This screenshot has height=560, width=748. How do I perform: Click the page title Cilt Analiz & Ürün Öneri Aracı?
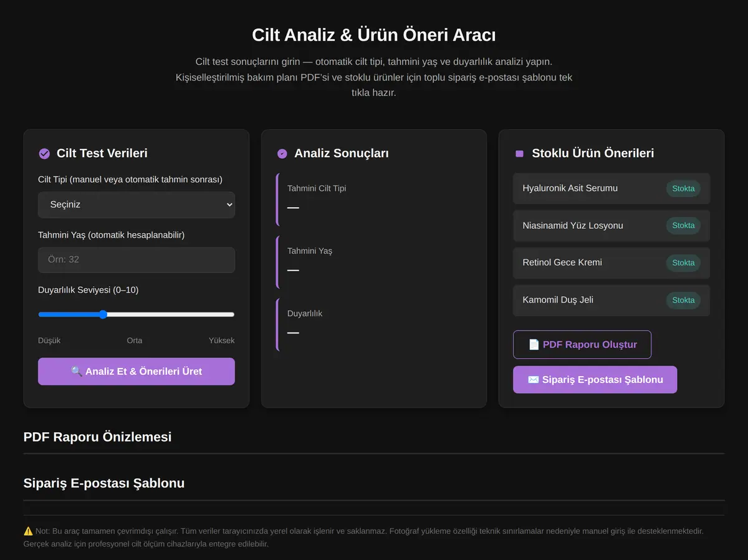click(374, 35)
